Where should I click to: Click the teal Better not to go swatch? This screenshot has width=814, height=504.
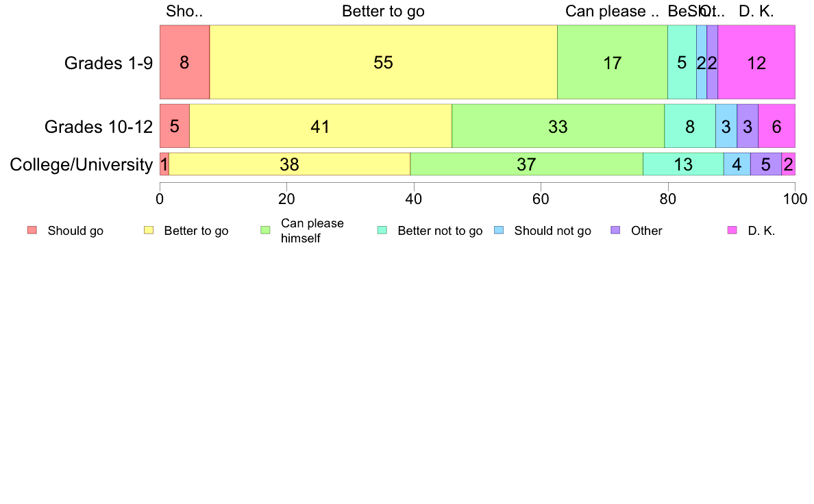tap(382, 230)
